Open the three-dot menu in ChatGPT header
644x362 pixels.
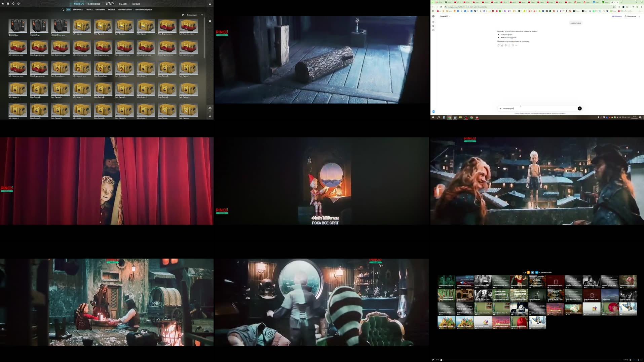(x=640, y=16)
